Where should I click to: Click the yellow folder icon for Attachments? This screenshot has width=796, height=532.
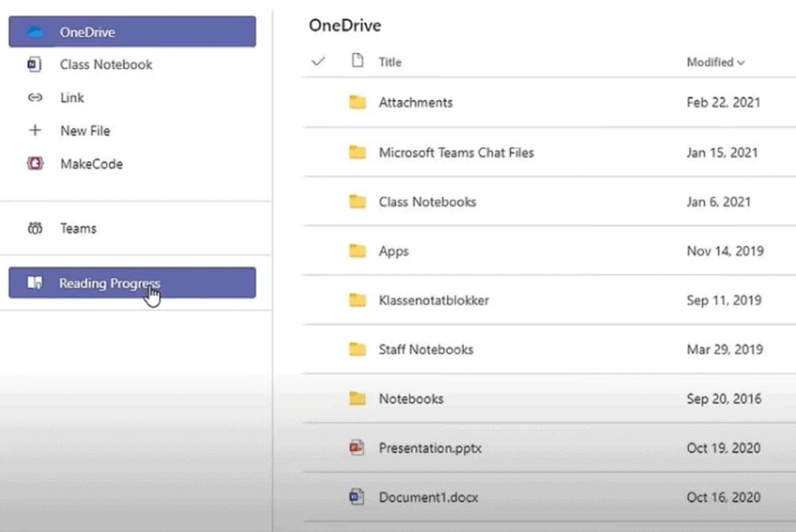(x=358, y=103)
